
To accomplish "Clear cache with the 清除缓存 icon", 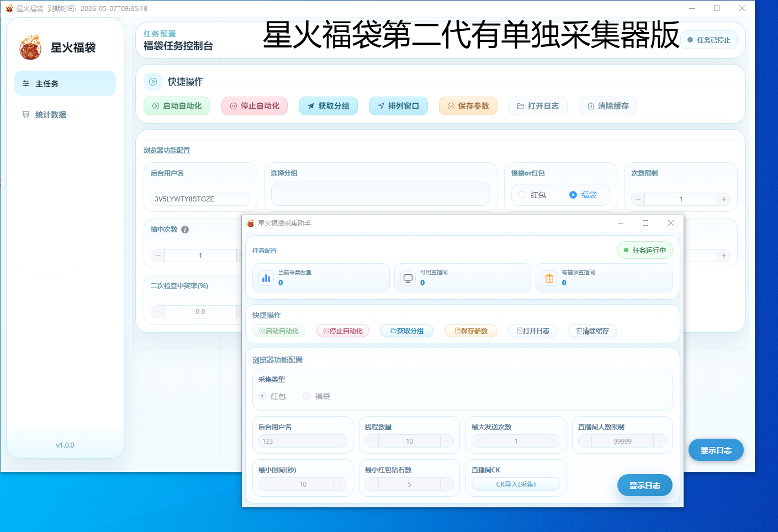I will tap(590, 106).
